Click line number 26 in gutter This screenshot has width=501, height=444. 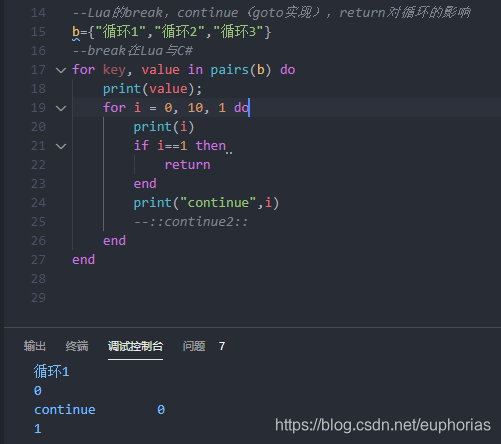point(38,241)
